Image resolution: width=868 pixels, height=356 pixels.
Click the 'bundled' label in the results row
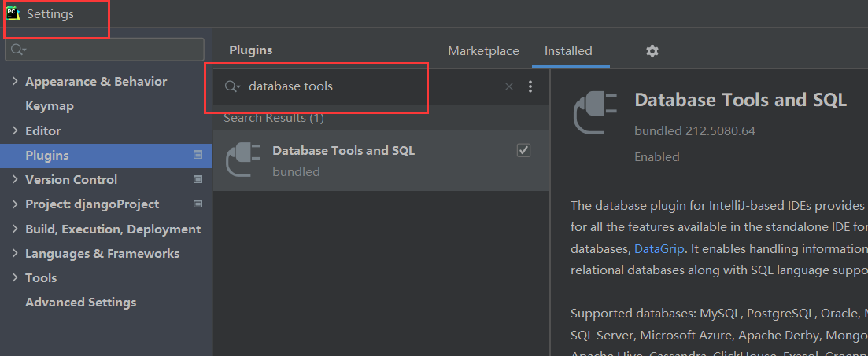[296, 172]
